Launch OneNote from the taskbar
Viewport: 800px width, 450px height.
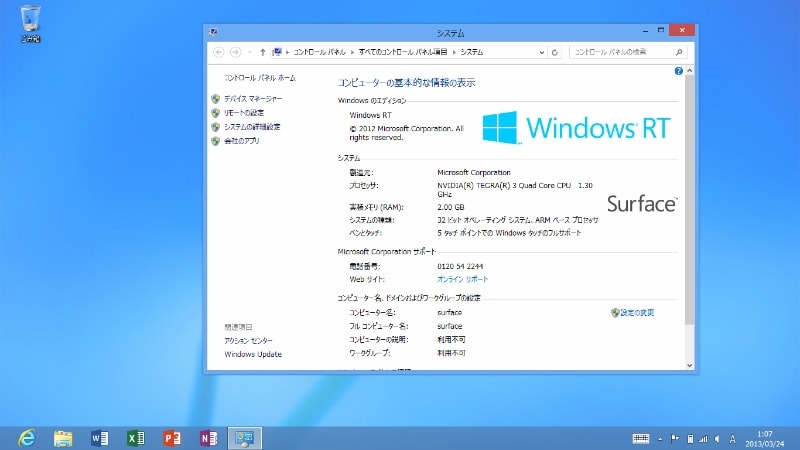[208, 438]
